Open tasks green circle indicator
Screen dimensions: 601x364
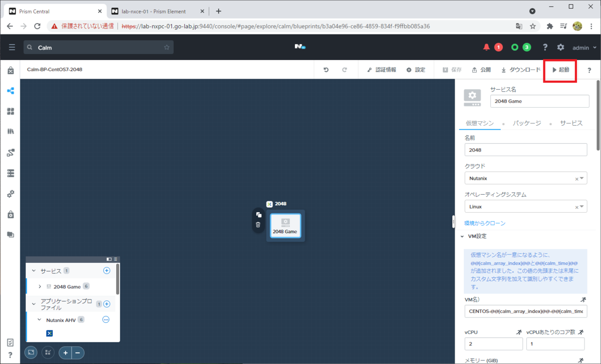[x=514, y=47]
